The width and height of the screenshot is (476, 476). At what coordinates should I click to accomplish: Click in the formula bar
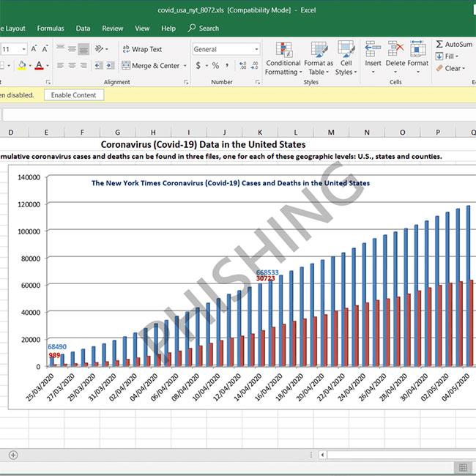(x=239, y=115)
